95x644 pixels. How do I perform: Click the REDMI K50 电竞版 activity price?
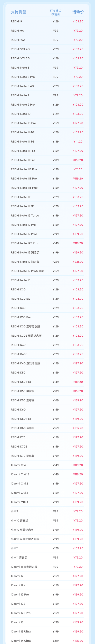78,391
